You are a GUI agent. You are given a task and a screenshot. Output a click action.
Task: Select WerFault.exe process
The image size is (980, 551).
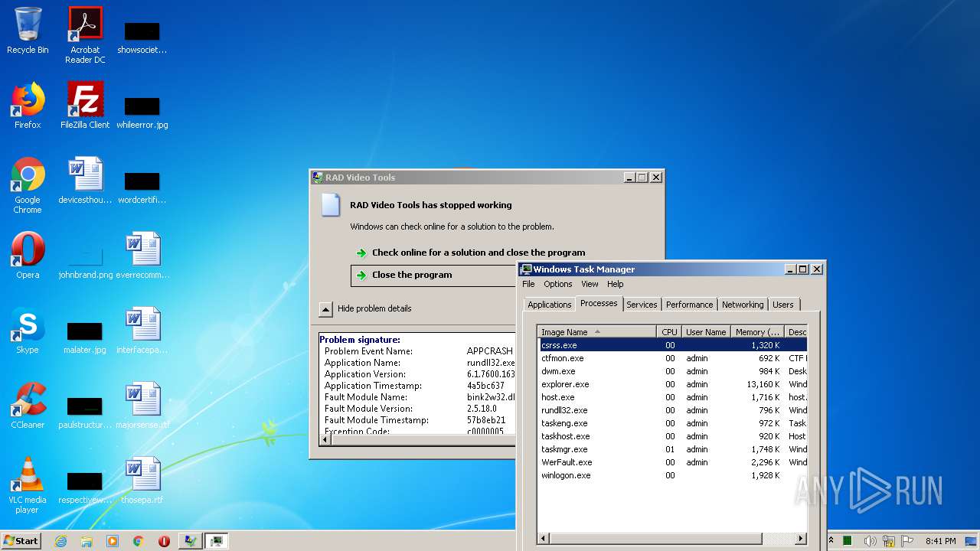(x=672, y=462)
